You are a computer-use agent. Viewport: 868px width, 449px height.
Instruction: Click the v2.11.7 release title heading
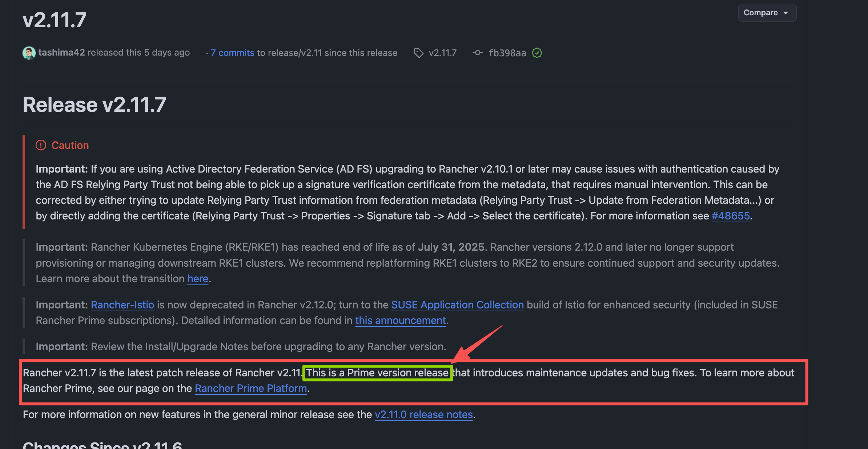tap(55, 20)
